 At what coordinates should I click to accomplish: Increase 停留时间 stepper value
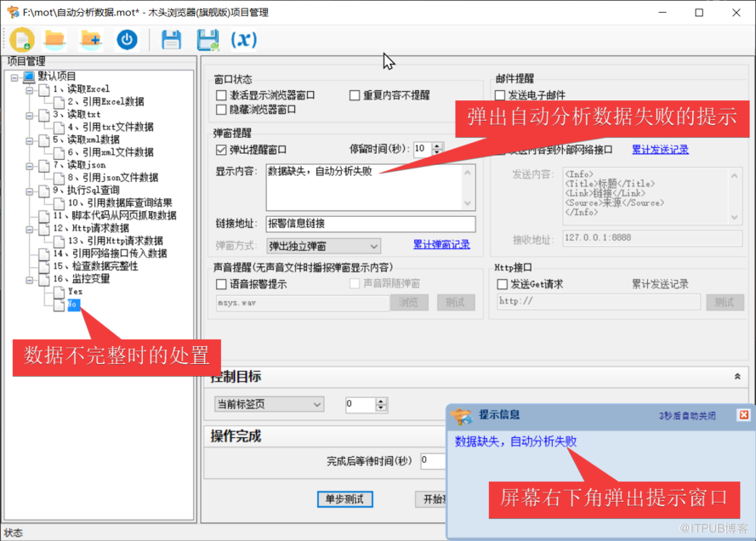[437, 145]
